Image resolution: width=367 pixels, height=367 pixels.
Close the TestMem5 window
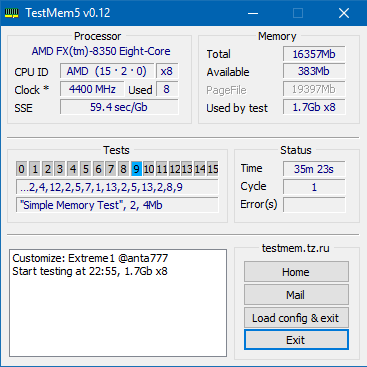coord(344,13)
